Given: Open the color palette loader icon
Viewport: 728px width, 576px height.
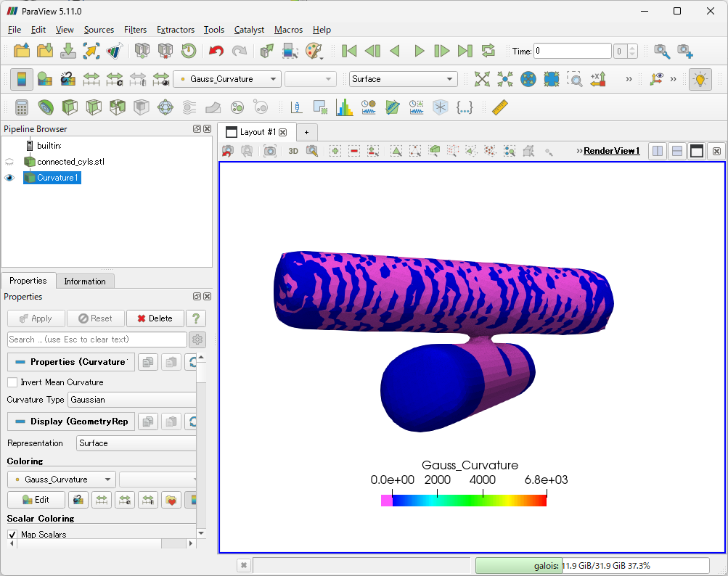Looking at the screenshot, I should 314,51.
